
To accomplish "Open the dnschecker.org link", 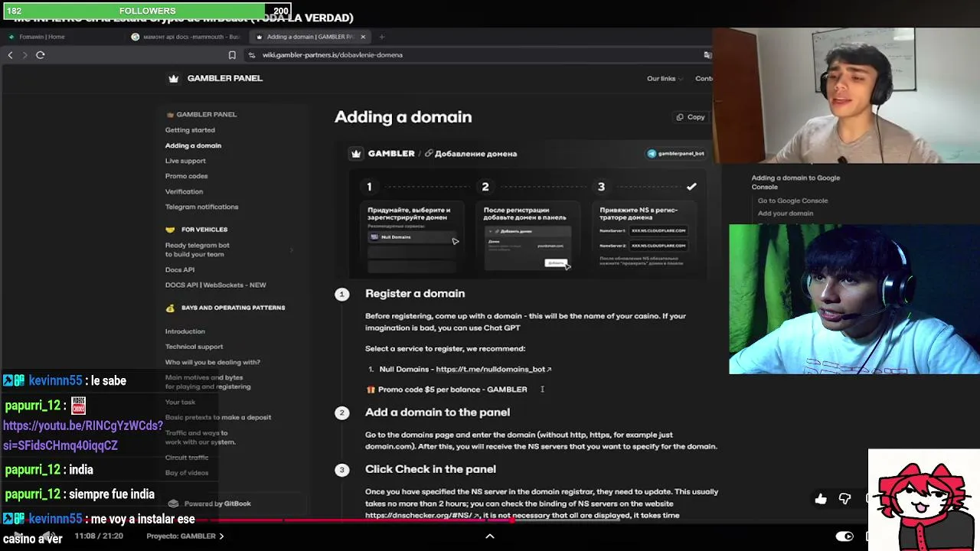I will point(423,516).
